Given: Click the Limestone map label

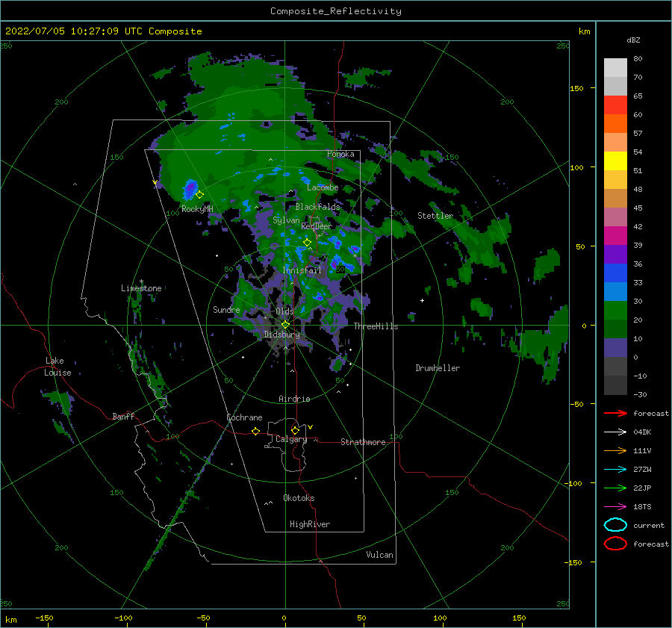Looking at the screenshot, I should (141, 288).
